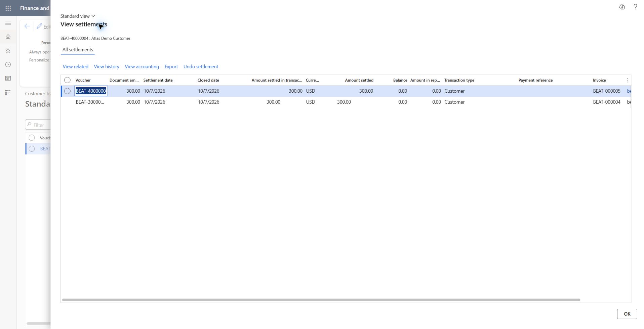
Task: Open the app launcher waffle icon
Action: click(8, 8)
